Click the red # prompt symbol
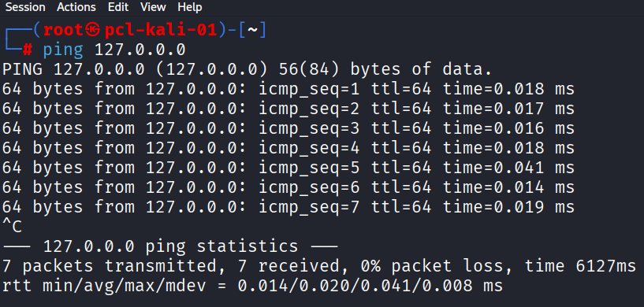This screenshot has height=307, width=644. 28,50
